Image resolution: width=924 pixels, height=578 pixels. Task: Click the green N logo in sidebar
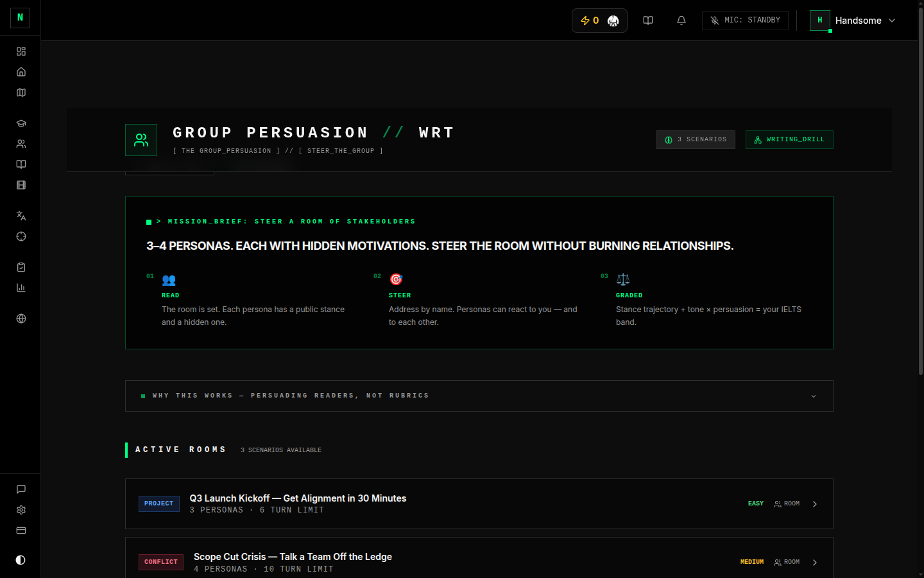coord(20,17)
